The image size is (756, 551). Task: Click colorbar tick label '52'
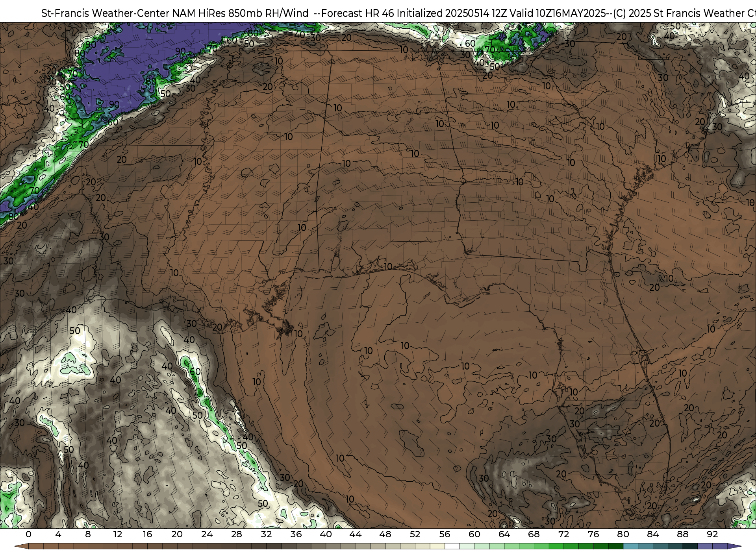coord(415,534)
